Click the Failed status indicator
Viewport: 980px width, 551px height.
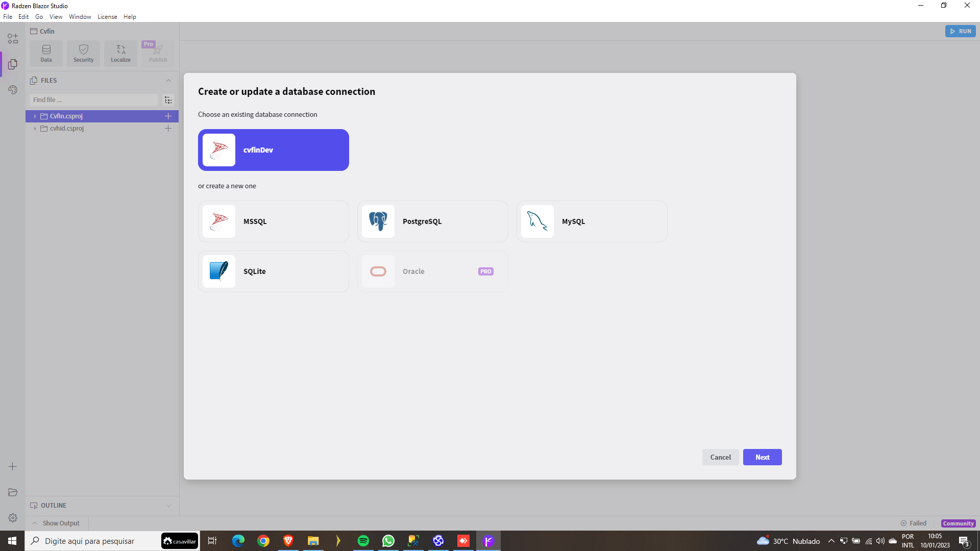[914, 523]
